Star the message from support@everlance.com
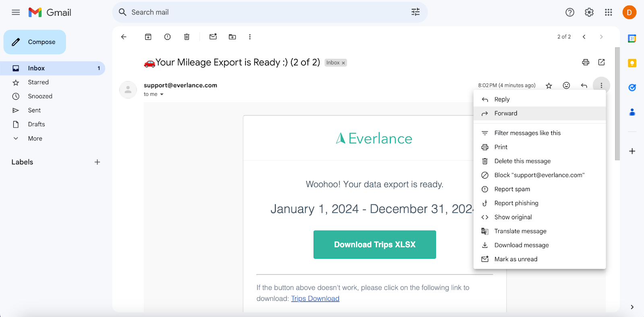 (549, 86)
